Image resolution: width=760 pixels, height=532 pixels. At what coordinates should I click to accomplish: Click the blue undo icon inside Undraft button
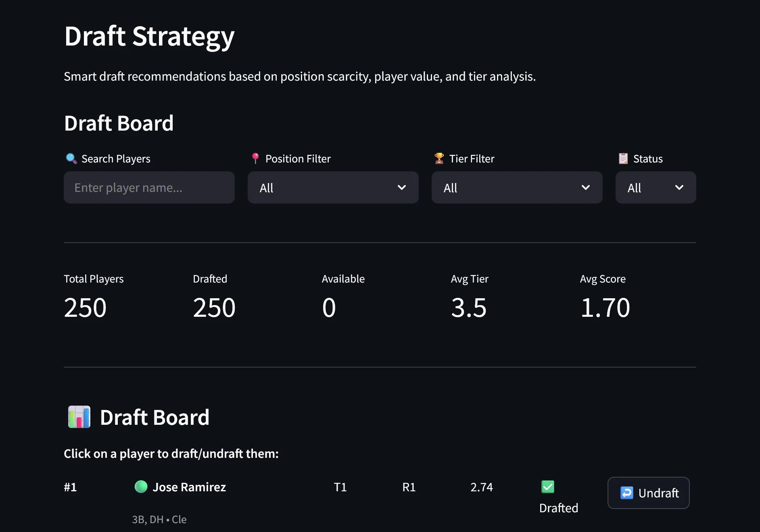[626, 493]
